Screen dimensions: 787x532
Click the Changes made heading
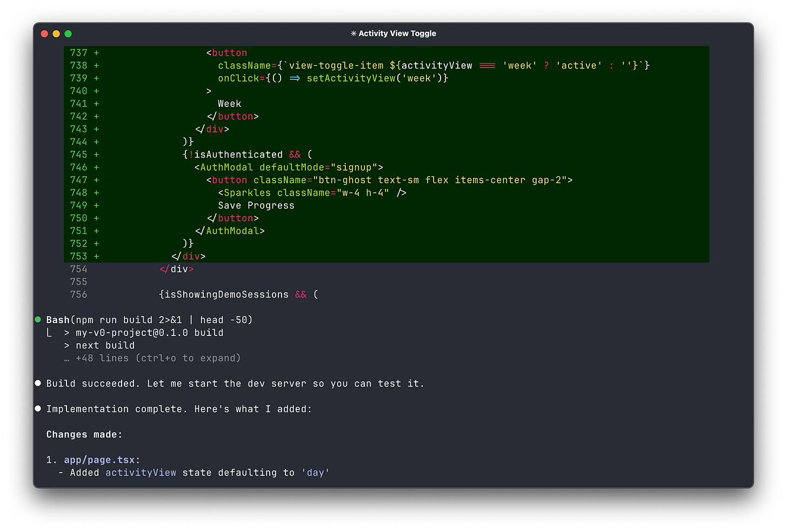(x=84, y=434)
